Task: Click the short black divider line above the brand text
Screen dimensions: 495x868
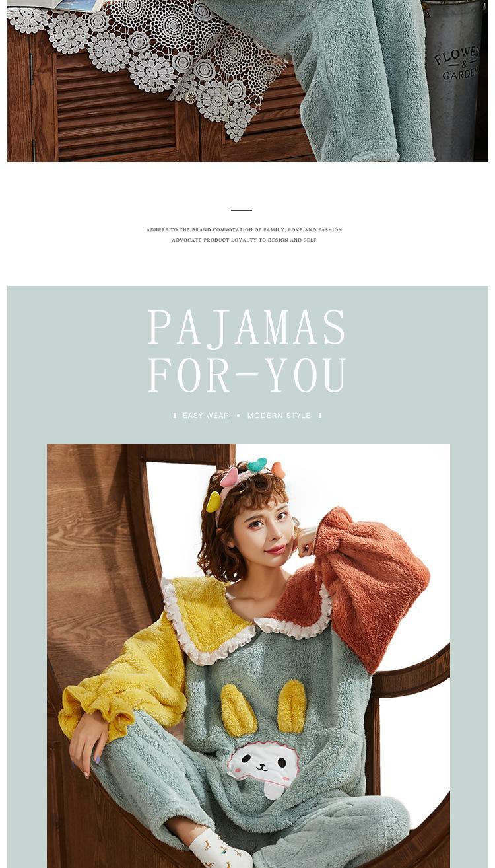Action: [242, 210]
